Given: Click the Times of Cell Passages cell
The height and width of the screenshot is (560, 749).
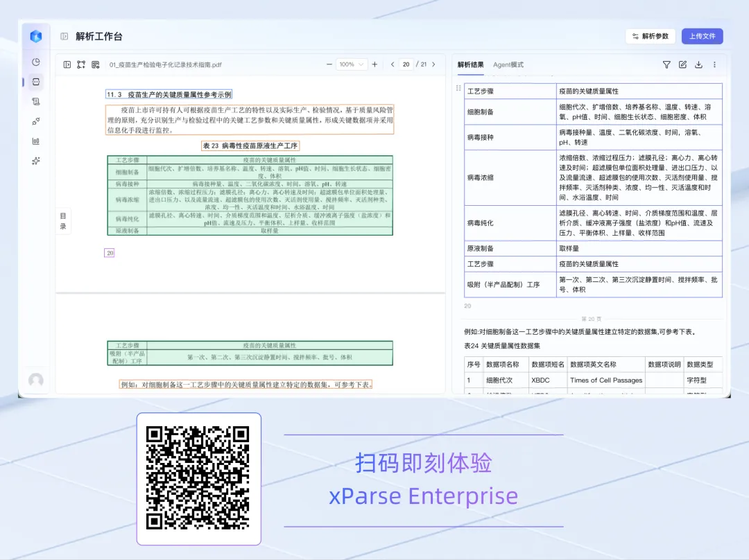Looking at the screenshot, I should point(605,380).
